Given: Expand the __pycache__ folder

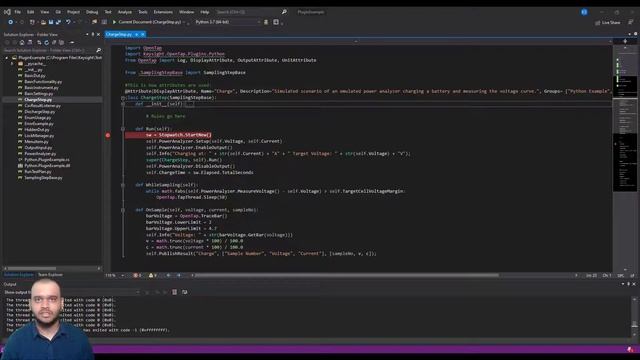Looking at the screenshot, I should click(12, 64).
